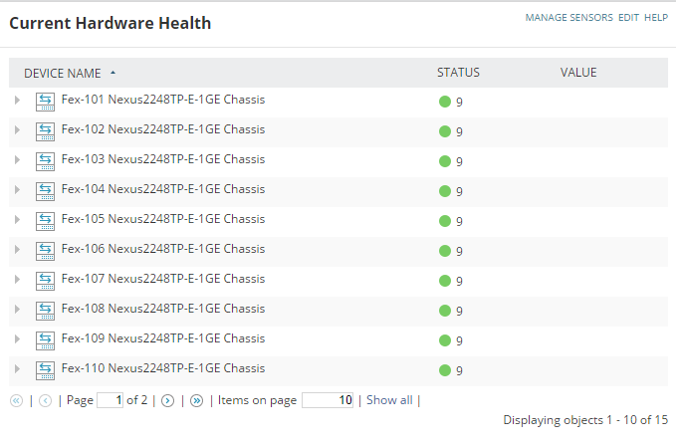Select Fex-108 Nexus2248TP-E-1GE Chassis text

tap(163, 308)
